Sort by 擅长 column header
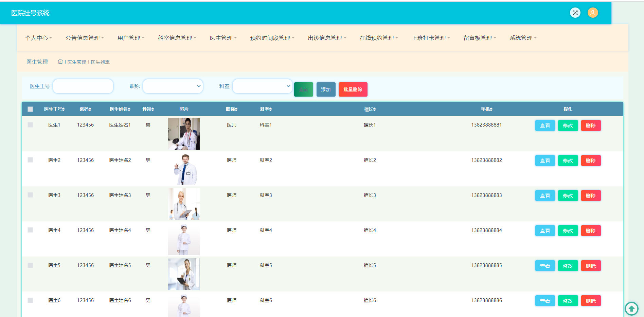The height and width of the screenshot is (317, 644). click(370, 109)
